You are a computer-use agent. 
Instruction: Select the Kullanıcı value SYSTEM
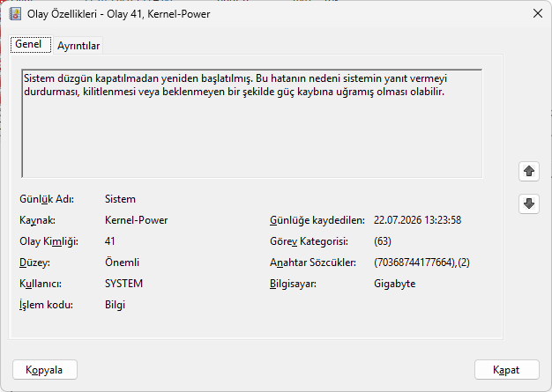pos(124,284)
